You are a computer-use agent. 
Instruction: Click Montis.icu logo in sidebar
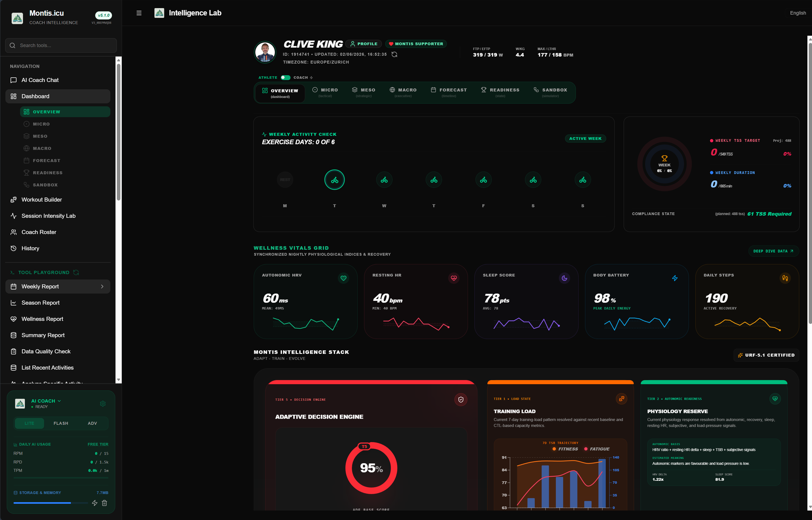pyautogui.click(x=17, y=18)
